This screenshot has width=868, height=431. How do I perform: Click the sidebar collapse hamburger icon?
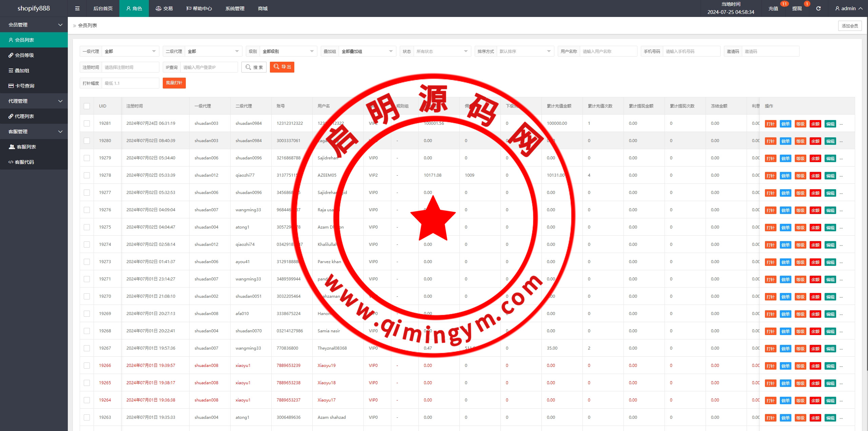pyautogui.click(x=77, y=8)
